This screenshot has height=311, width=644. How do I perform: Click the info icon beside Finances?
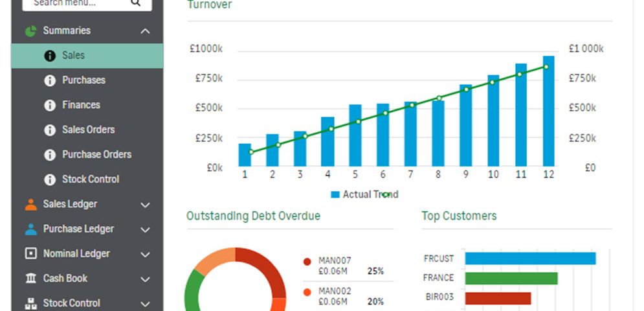click(50, 106)
